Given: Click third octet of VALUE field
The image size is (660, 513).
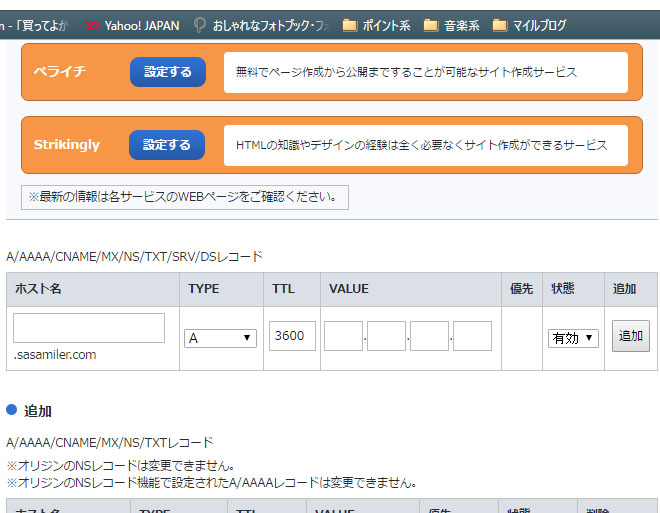Looking at the screenshot, I should [x=429, y=336].
